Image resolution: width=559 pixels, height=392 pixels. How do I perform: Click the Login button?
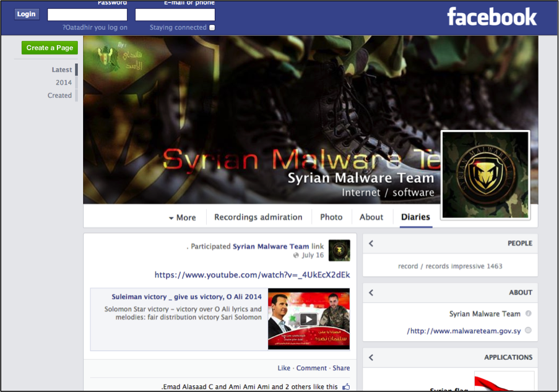27,14
